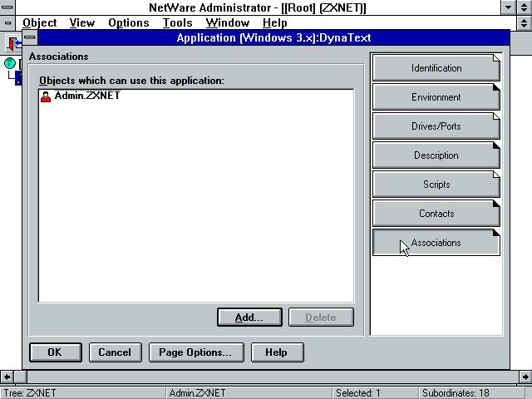Click the Cancel button
Image resolution: width=532 pixels, height=399 pixels.
(115, 352)
